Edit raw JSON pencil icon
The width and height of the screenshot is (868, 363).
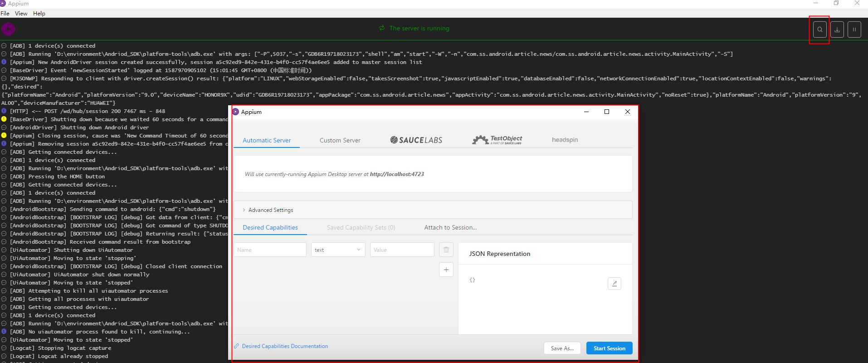[x=614, y=284]
